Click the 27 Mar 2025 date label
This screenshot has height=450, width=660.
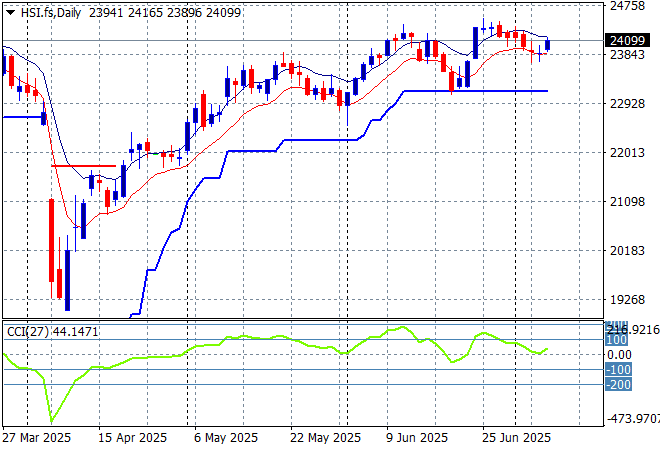coord(37,438)
